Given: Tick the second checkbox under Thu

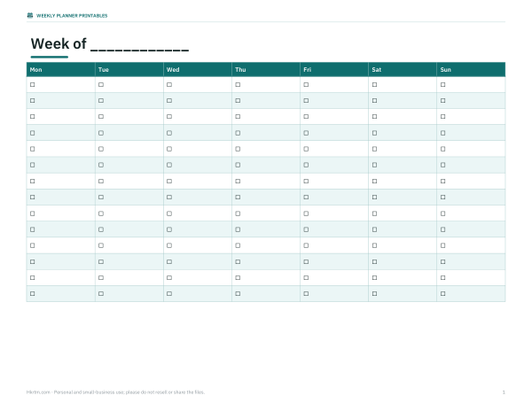Looking at the screenshot, I should [x=238, y=101].
